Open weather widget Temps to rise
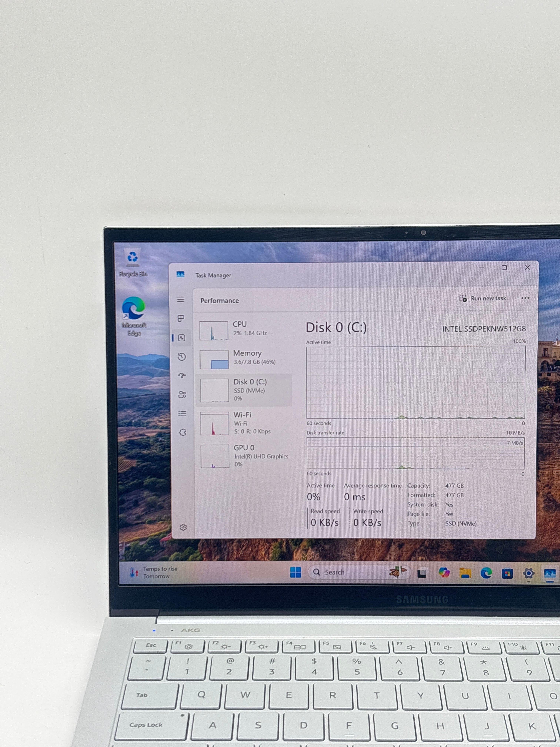This screenshot has height=747, width=560. point(154,572)
